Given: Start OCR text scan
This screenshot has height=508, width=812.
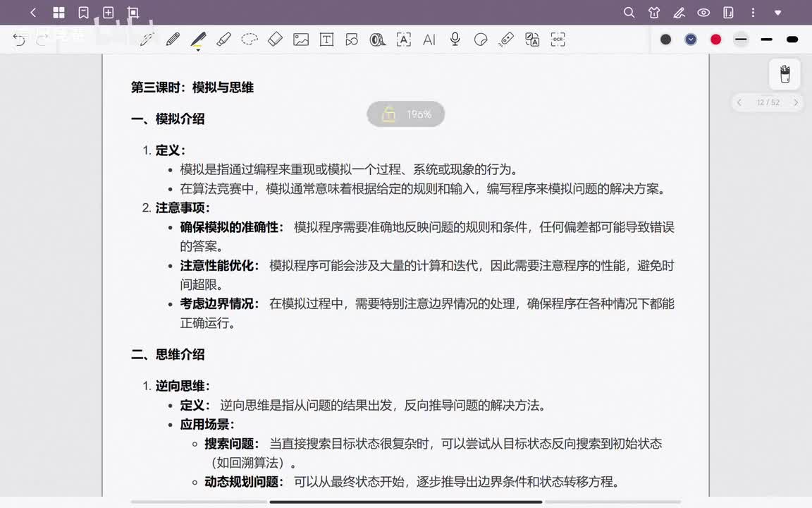Looking at the screenshot, I should pos(558,40).
